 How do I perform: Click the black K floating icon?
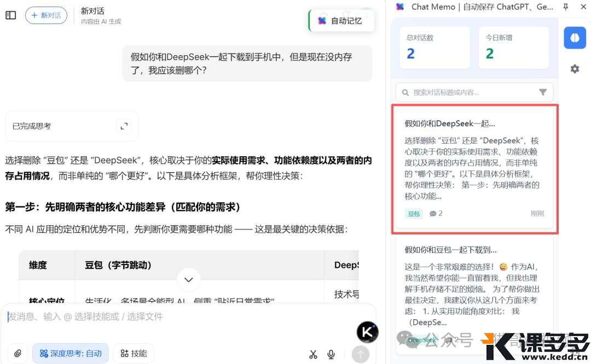(x=367, y=332)
